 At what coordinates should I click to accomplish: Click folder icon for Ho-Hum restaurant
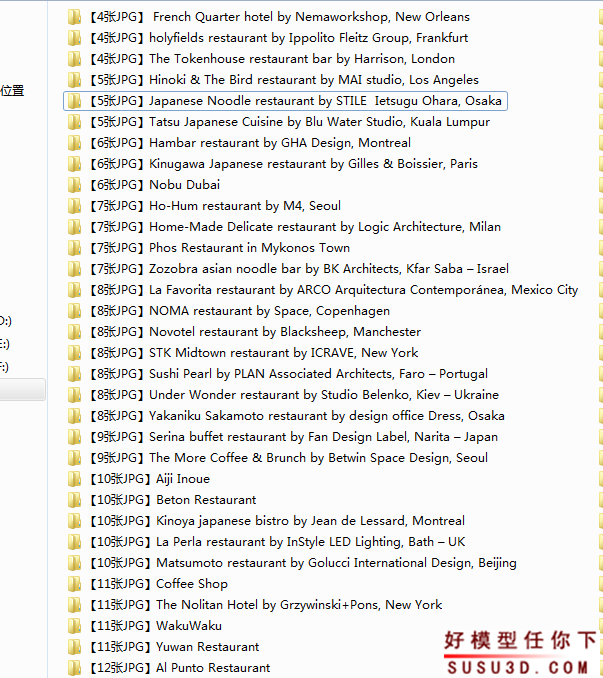point(74,206)
